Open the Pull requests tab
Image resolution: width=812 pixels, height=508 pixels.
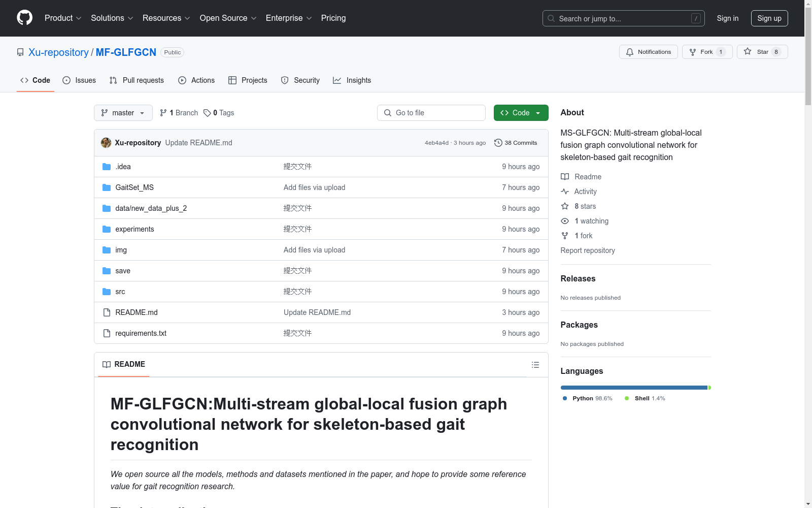tap(137, 80)
